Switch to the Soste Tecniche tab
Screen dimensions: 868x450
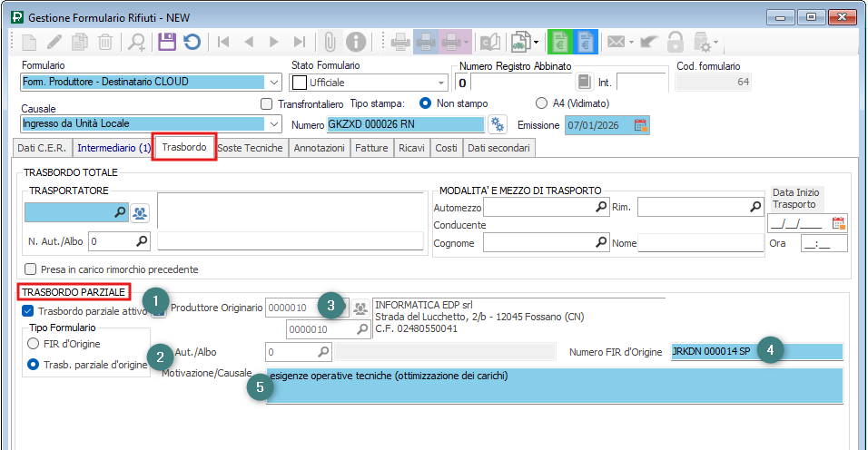coord(251,148)
